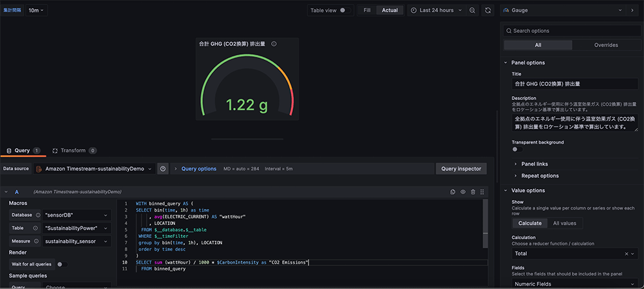Open the Numeric Fields dropdown
This screenshot has height=289, width=644.
(575, 284)
